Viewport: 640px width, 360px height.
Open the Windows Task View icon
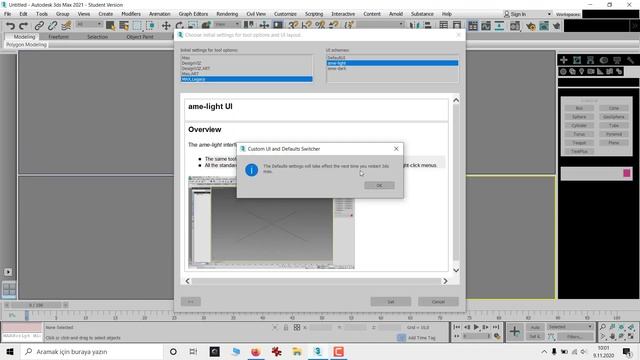193,351
